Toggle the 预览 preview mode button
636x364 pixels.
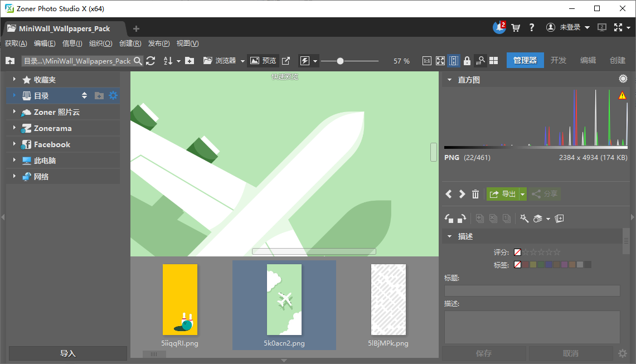[263, 61]
